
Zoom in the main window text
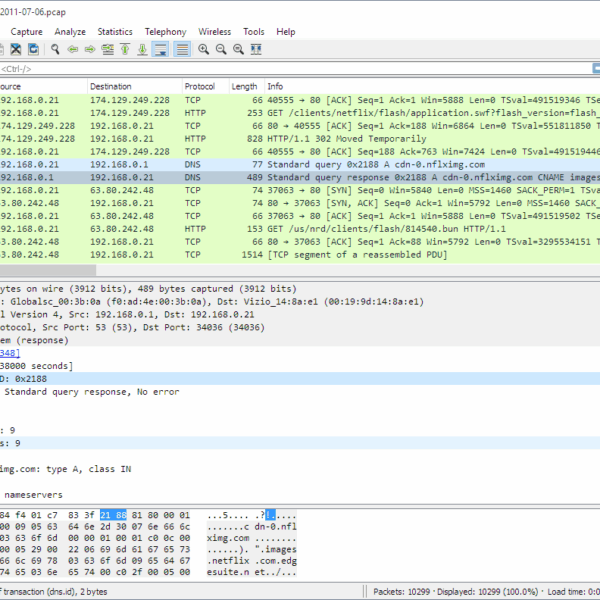pos(204,49)
